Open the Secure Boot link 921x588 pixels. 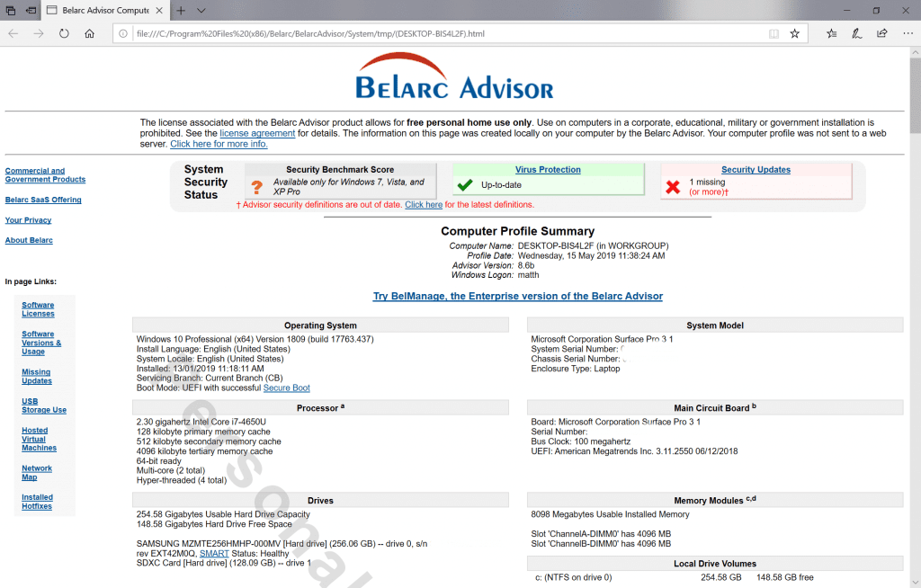coord(287,388)
